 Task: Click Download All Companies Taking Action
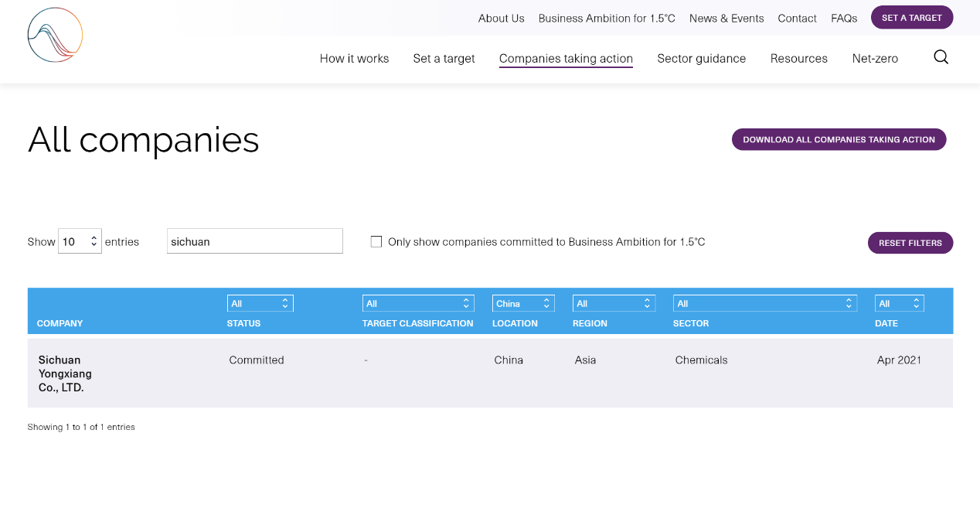coord(839,140)
